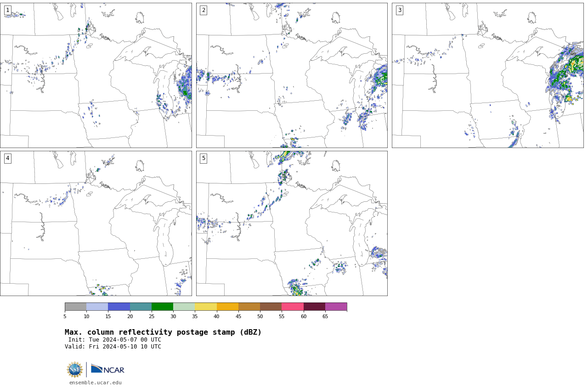Open ensemble member 5 reflectivity map

tap(292, 223)
